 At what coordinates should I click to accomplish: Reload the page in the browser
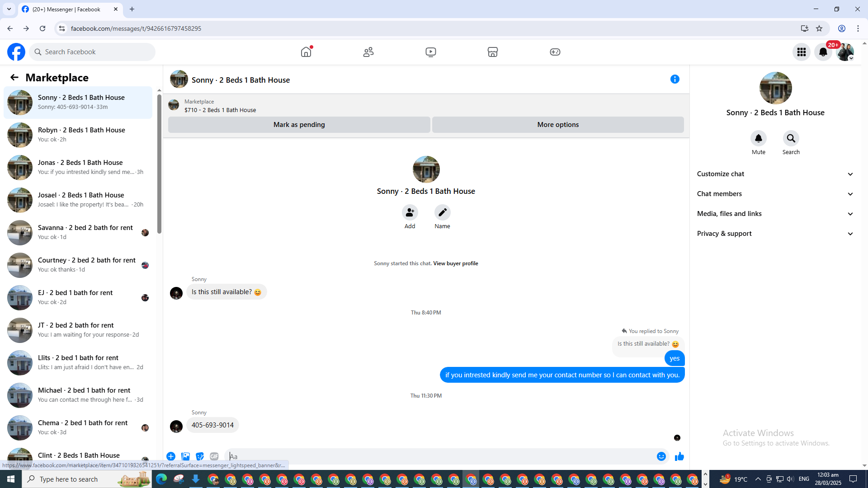click(x=42, y=28)
